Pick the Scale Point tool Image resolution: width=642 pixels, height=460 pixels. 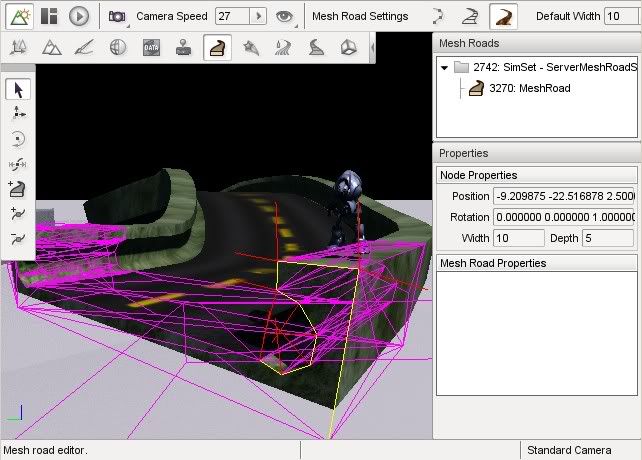pyautogui.click(x=18, y=164)
